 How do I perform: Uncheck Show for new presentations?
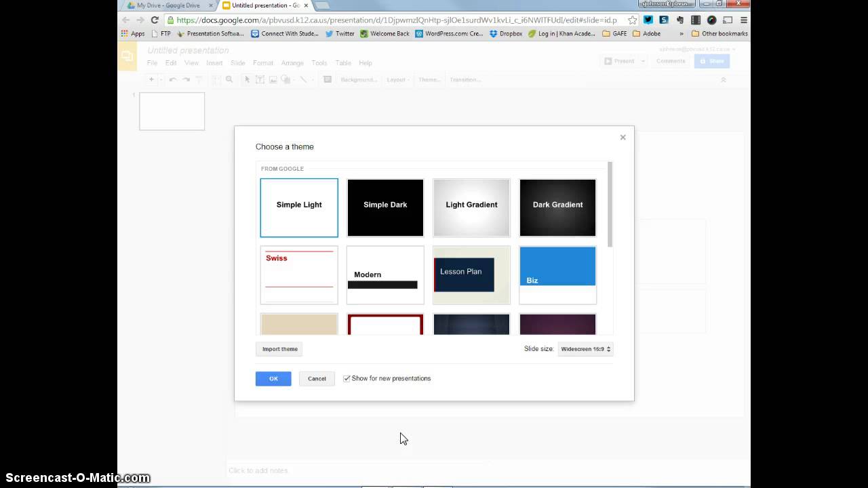pos(347,379)
